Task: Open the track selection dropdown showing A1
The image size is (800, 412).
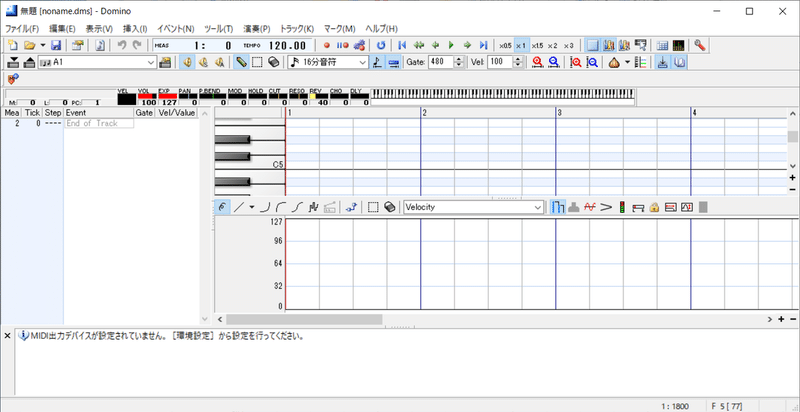Action: point(97,62)
